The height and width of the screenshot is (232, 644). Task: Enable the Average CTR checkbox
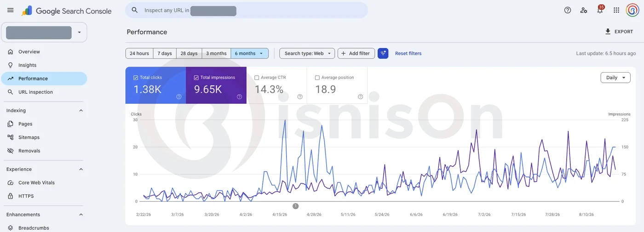click(257, 78)
